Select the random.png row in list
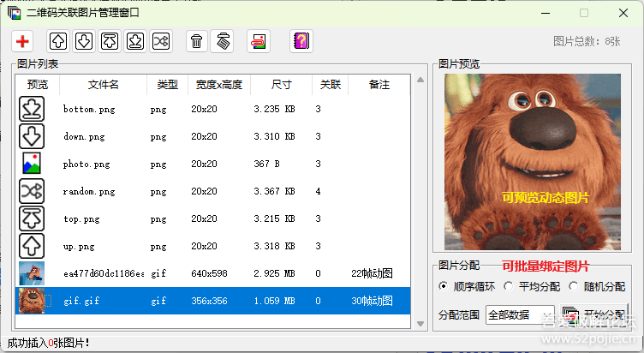Viewport: 644px width, 353px height. 89,192
